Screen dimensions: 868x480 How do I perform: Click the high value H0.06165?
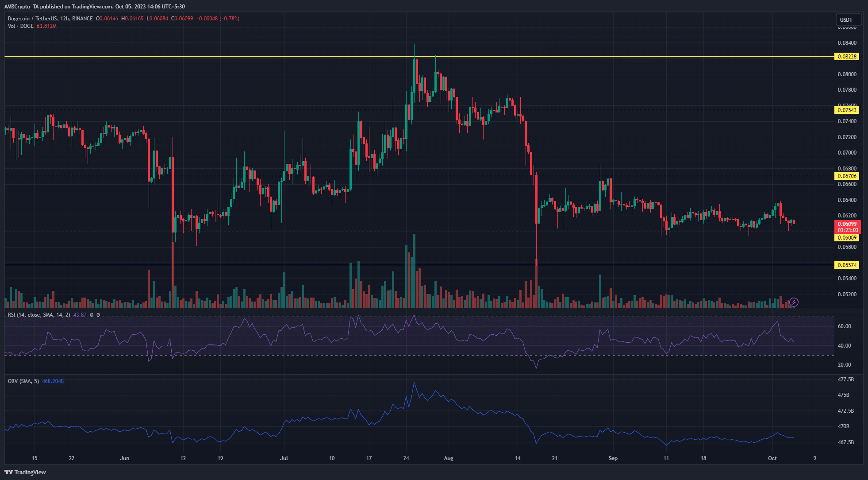[132, 19]
